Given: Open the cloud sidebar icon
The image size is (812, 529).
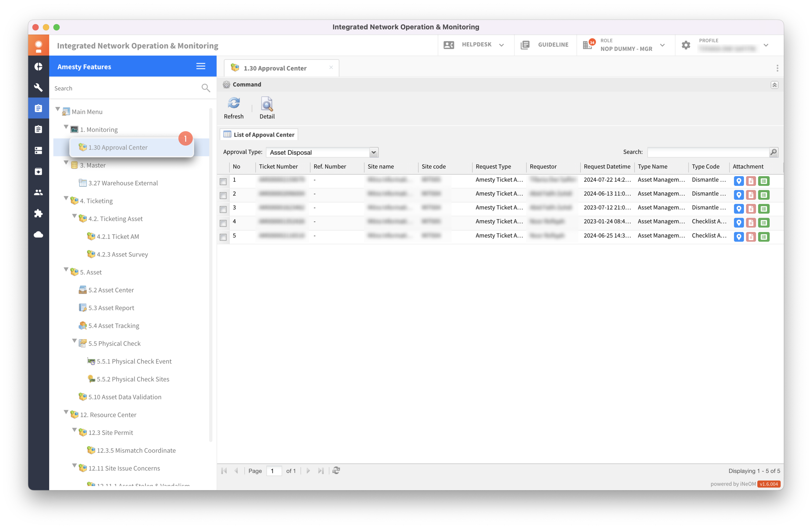Looking at the screenshot, I should [38, 234].
